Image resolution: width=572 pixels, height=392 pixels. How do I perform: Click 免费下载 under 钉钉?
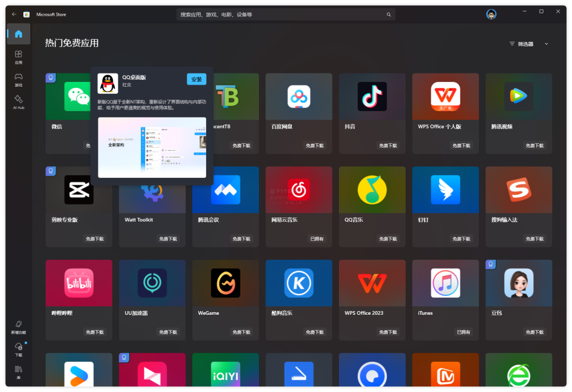click(461, 239)
